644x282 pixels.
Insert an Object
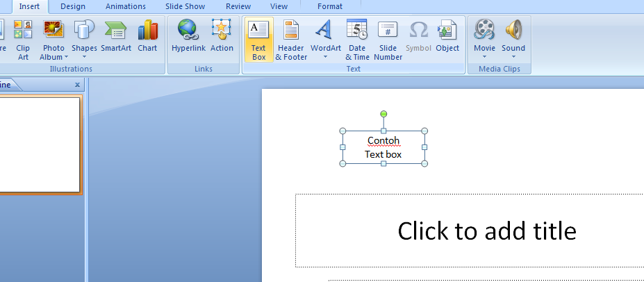(447, 37)
